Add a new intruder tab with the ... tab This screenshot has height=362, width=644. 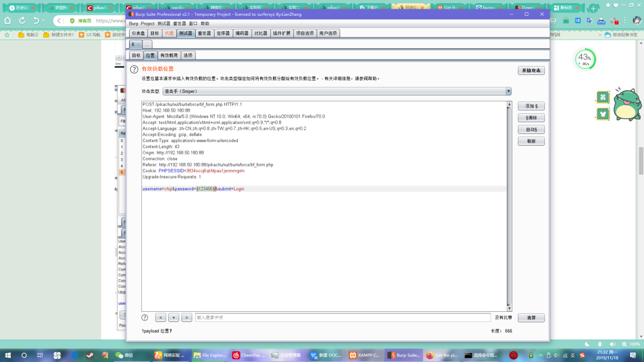tap(147, 45)
